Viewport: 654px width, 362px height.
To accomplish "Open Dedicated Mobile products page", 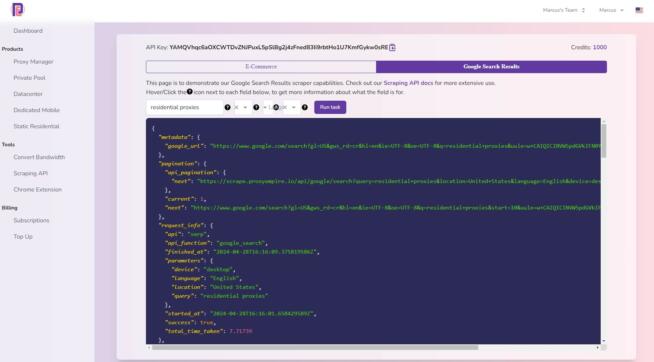I will point(37,110).
